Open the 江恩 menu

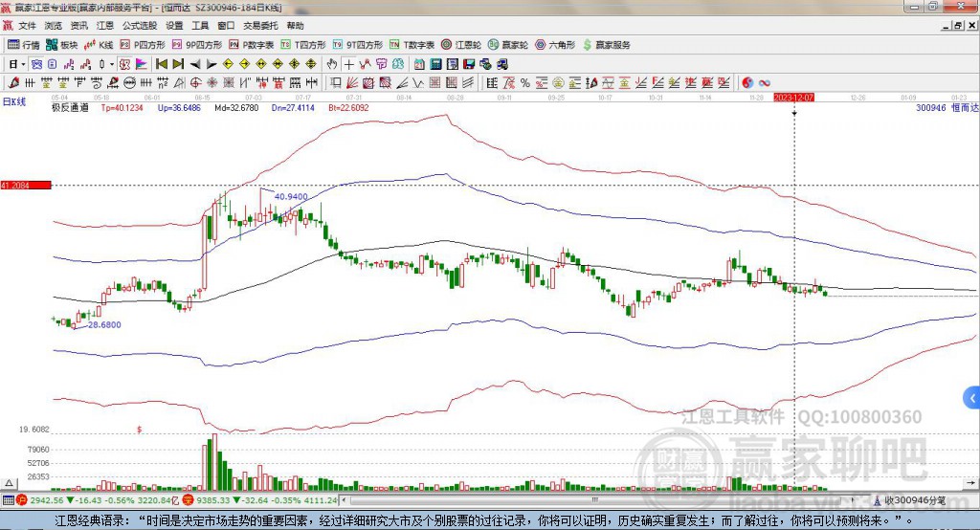105,26
